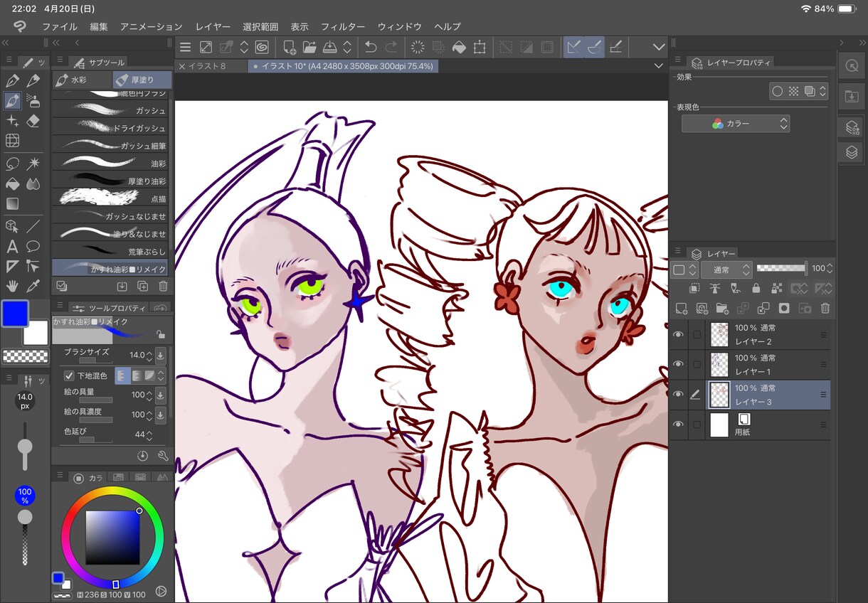
Task: Toggle Clip to layer below icon
Action: tap(695, 288)
